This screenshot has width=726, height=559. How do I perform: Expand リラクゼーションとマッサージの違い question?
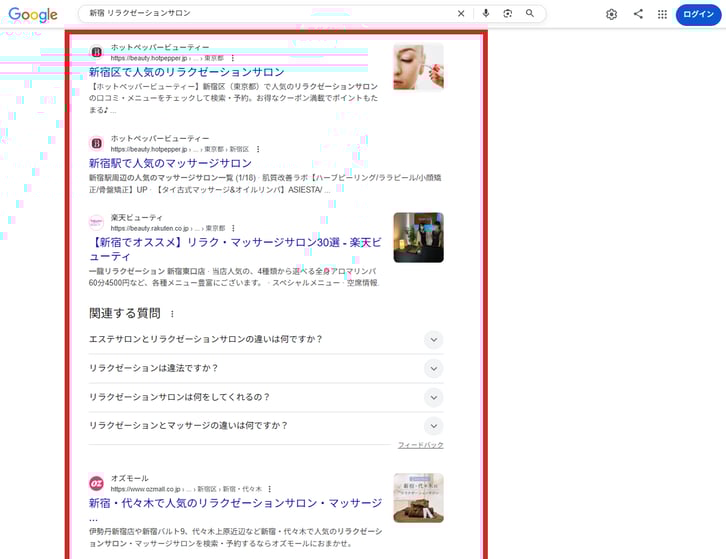(433, 426)
